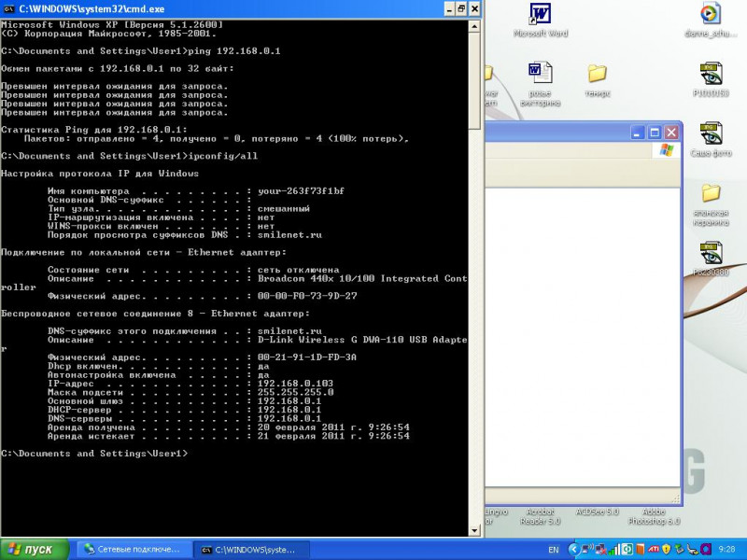Click the EN language indicator
The width and height of the screenshot is (747, 560).
pos(554,550)
